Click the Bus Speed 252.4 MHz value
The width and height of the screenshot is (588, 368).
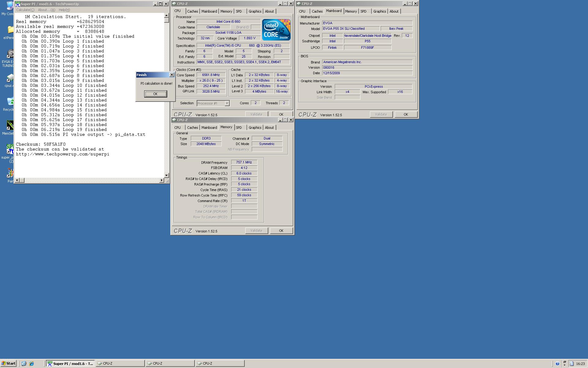click(211, 86)
